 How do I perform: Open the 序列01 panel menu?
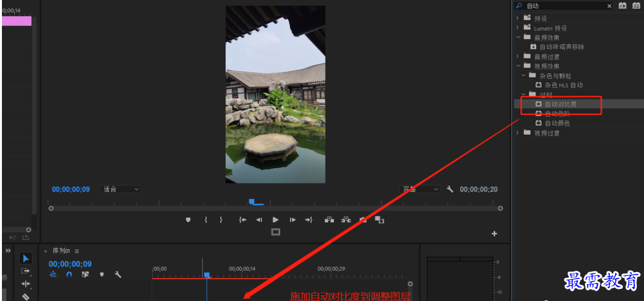tap(77, 251)
